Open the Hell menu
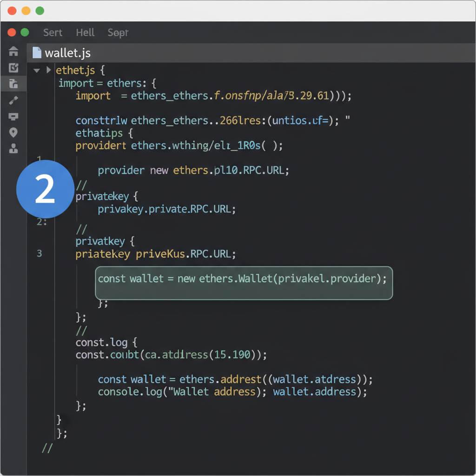The image size is (476, 476). 85,33
